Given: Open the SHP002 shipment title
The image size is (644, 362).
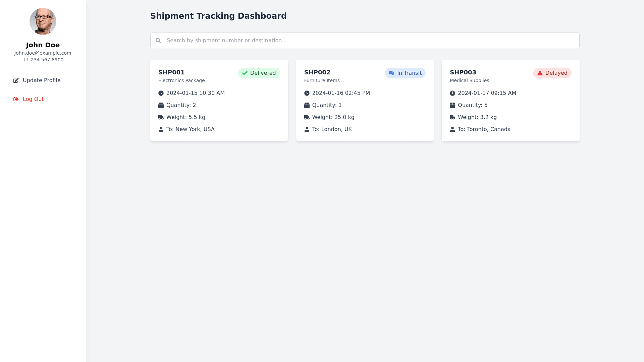Looking at the screenshot, I should click(317, 72).
